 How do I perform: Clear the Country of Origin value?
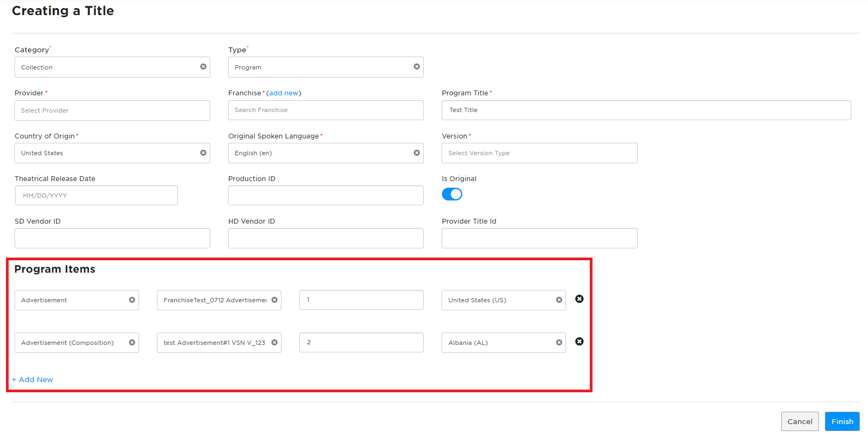coord(203,153)
